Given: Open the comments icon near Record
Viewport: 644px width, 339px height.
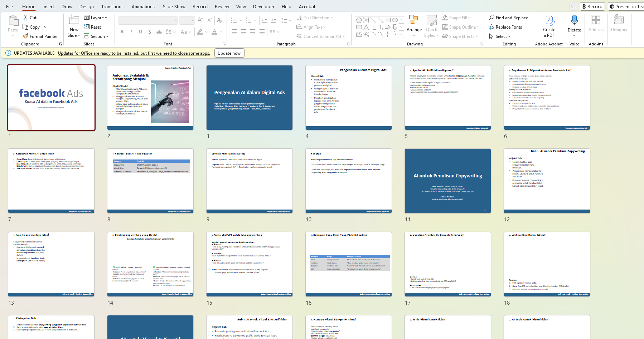Looking at the screenshot, I should 573,6.
